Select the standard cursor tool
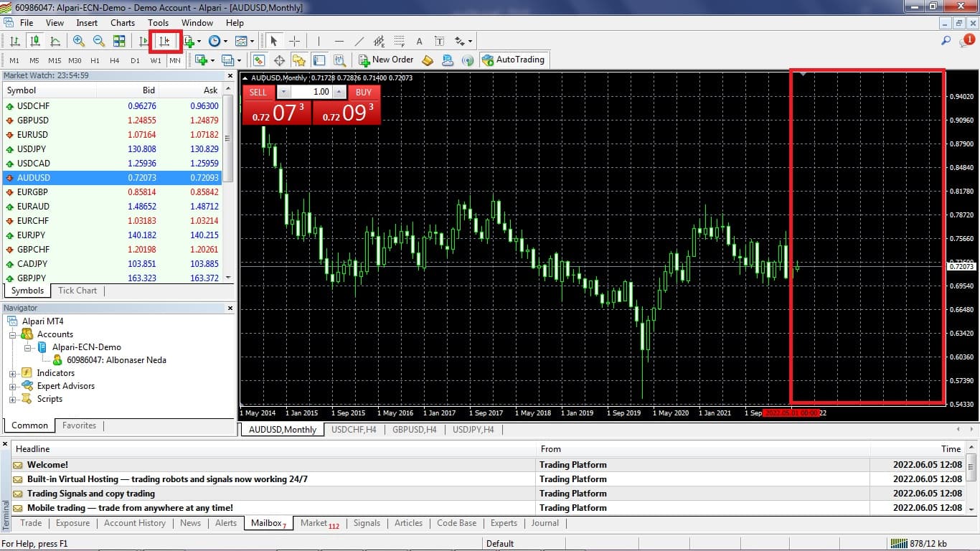The image size is (980, 551). tap(274, 42)
